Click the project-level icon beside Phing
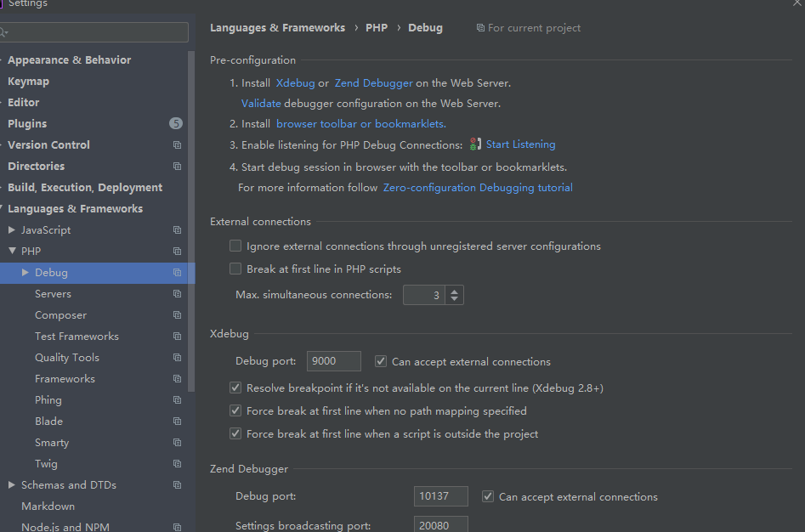The height and width of the screenshot is (532, 805). pyautogui.click(x=177, y=400)
